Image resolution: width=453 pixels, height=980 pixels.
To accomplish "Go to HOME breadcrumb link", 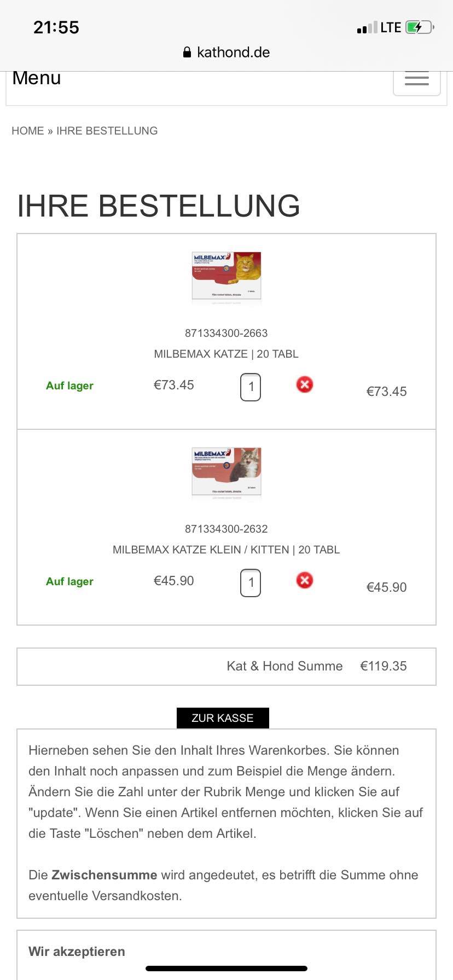I will (28, 131).
